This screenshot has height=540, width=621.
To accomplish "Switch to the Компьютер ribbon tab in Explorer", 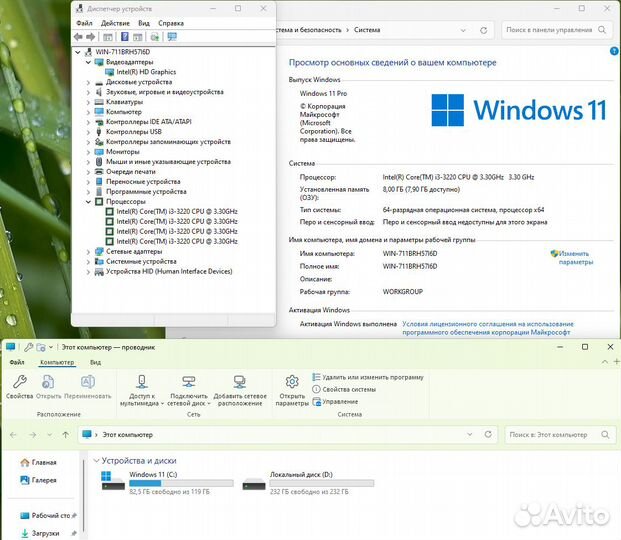I will point(57,362).
